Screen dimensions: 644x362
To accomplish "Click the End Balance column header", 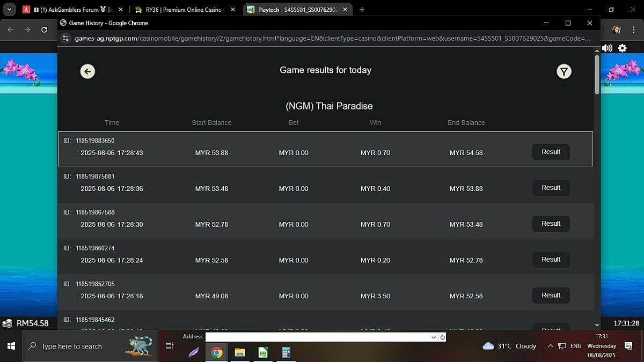I will (466, 123).
